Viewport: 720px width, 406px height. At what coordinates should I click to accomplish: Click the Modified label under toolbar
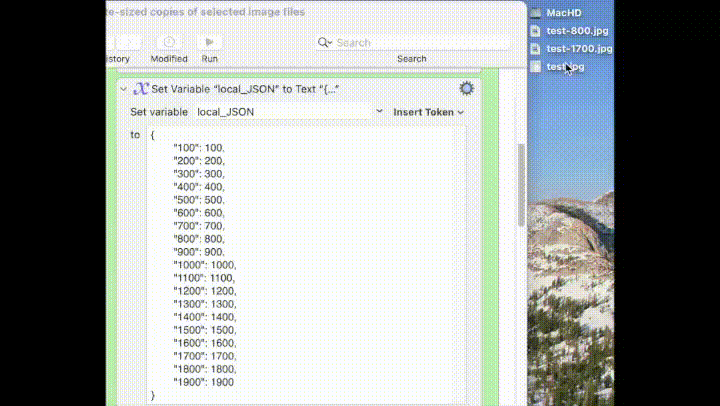(169, 59)
